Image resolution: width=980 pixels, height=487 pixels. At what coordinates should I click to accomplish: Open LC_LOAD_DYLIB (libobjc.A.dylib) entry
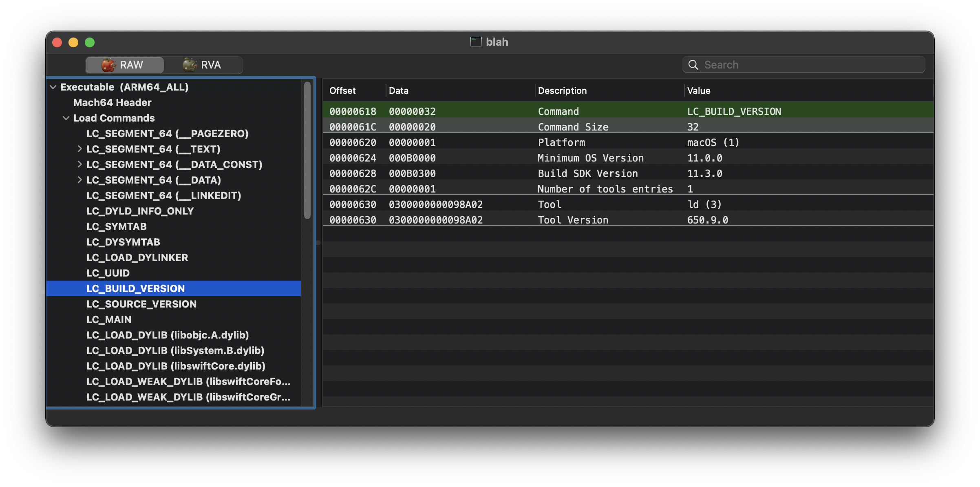[168, 335]
